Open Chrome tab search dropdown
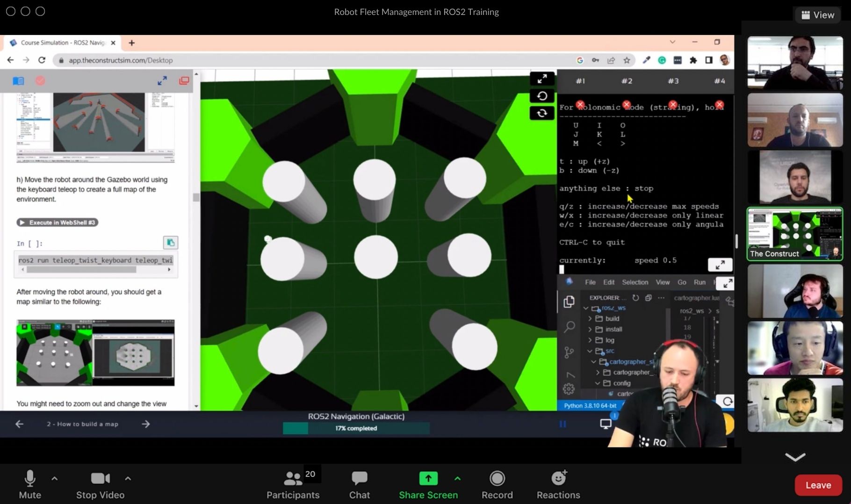 click(672, 42)
